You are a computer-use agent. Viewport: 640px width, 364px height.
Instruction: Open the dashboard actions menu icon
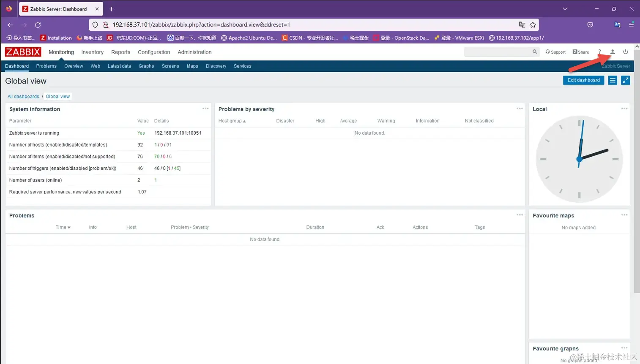pyautogui.click(x=613, y=80)
